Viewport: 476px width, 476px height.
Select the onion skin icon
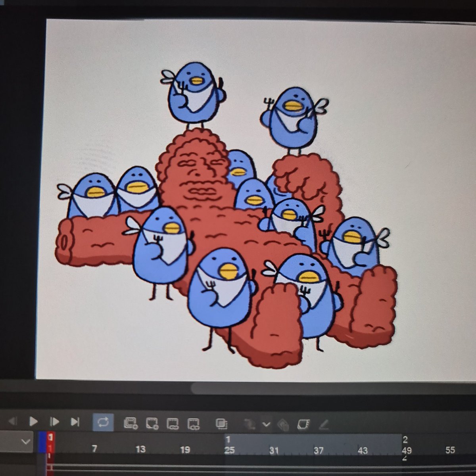221,422
